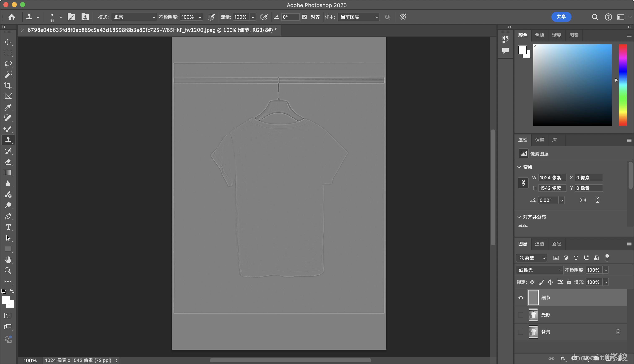Select the Pen tool

pos(8,216)
